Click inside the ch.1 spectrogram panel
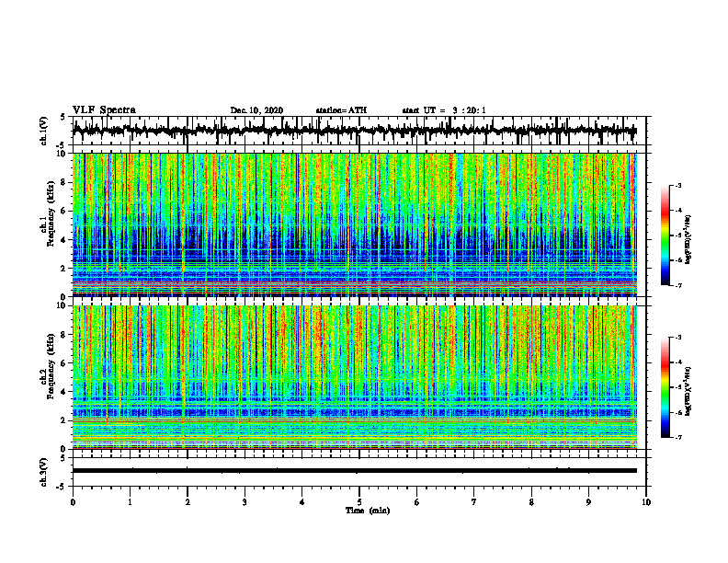This screenshot has height=563, width=728. (x=355, y=224)
